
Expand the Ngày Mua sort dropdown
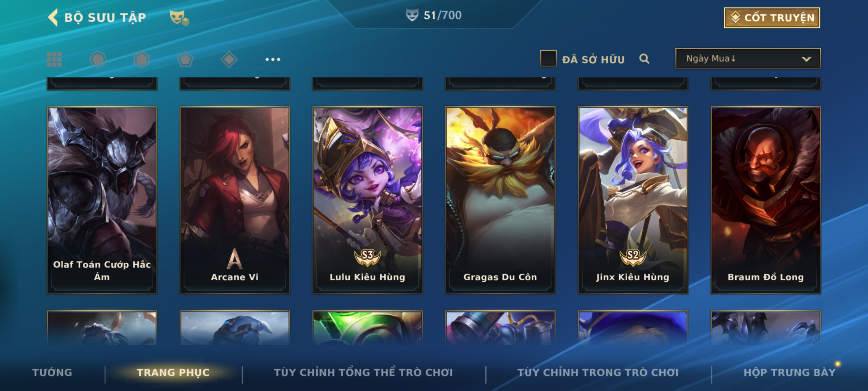click(x=748, y=59)
